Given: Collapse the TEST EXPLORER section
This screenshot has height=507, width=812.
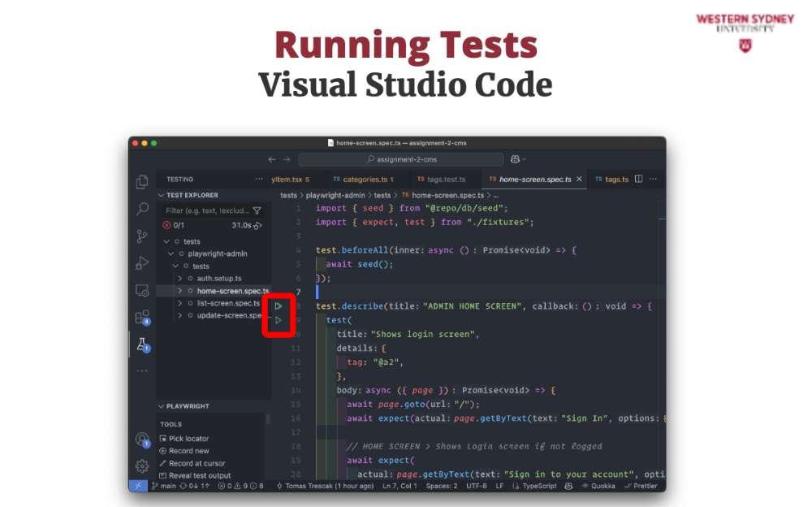Looking at the screenshot, I should pyautogui.click(x=162, y=196).
